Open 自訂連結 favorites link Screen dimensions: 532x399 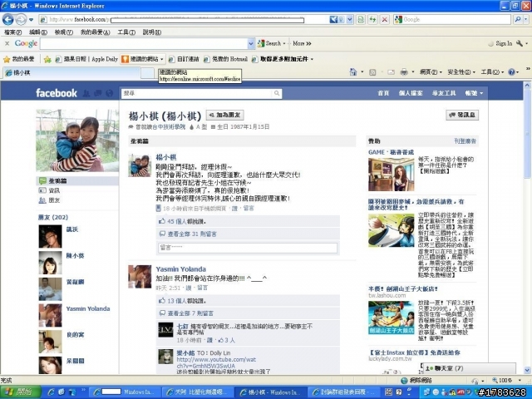(x=184, y=59)
